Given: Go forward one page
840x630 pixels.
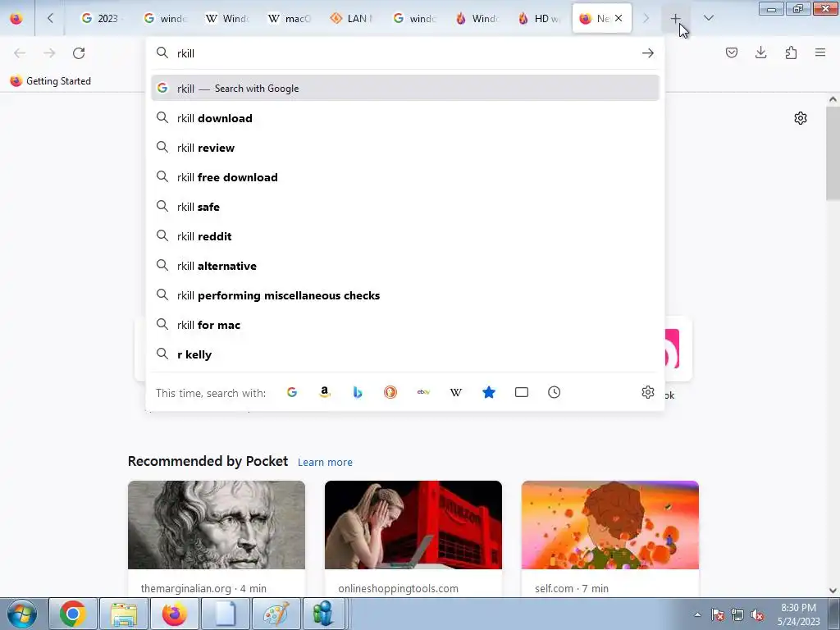Looking at the screenshot, I should (x=49, y=53).
